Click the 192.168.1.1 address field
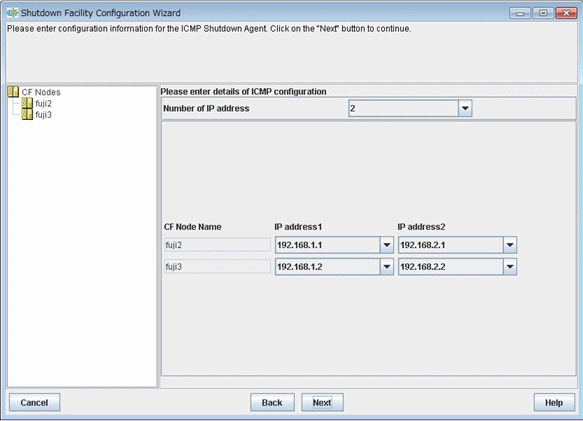583x421 pixels. click(x=328, y=245)
